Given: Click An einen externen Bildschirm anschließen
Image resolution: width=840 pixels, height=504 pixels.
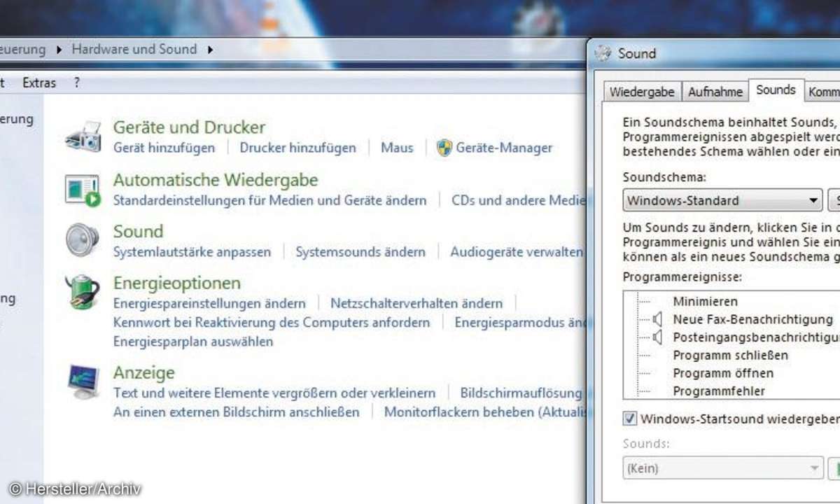Looking at the screenshot, I should coord(236,412).
